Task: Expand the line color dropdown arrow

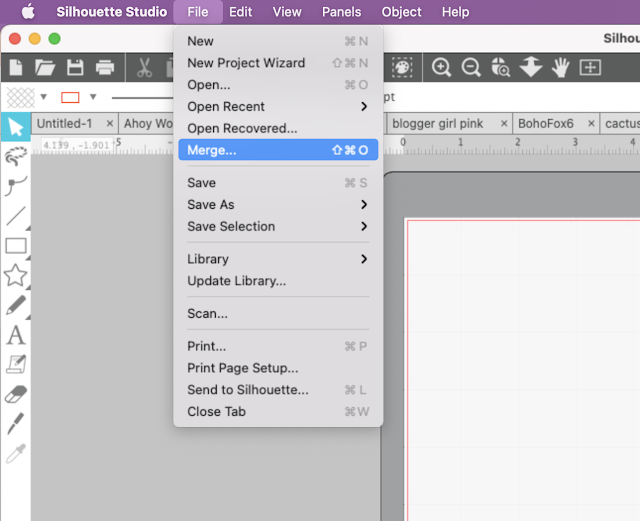Action: tap(93, 97)
